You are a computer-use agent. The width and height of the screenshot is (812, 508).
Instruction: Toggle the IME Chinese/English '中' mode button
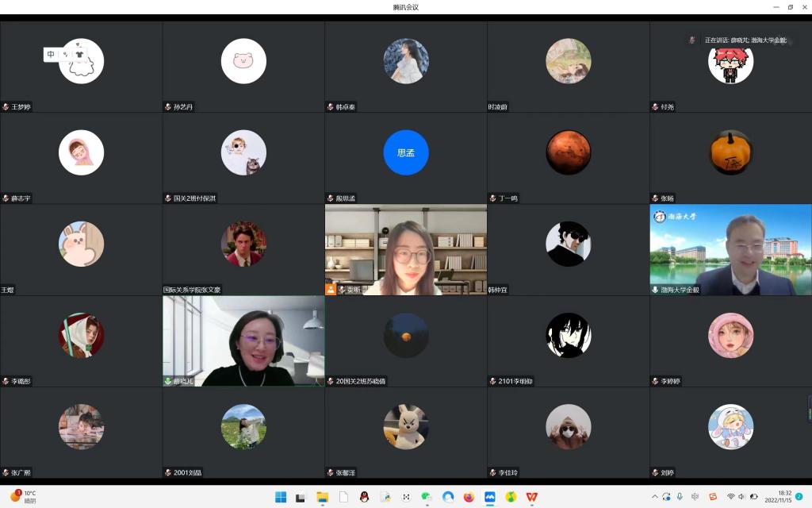pos(52,55)
